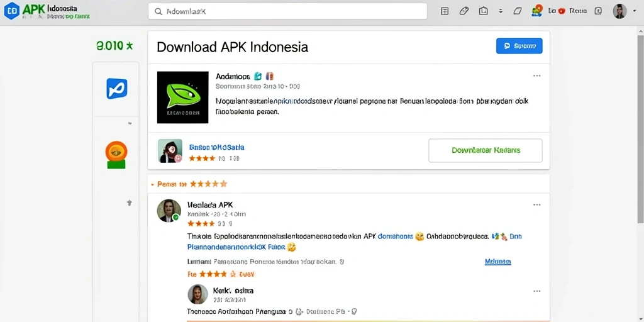Click the red circular icon before Rena
This screenshot has height=322, width=644.
(562, 11)
